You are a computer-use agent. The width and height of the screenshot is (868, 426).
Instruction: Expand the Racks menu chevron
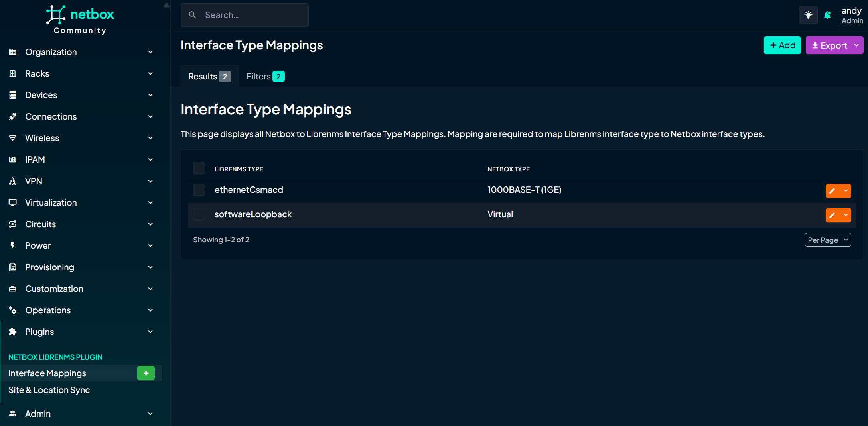[x=150, y=73]
